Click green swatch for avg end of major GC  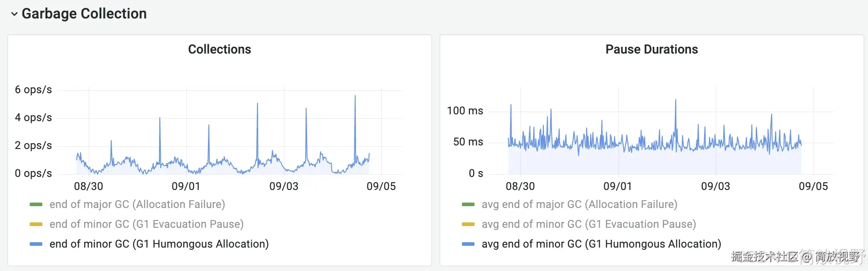tap(468, 204)
